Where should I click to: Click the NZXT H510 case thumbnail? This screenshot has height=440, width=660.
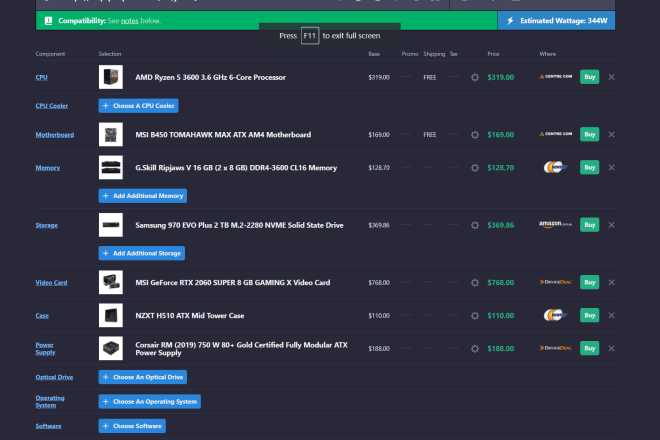point(111,315)
